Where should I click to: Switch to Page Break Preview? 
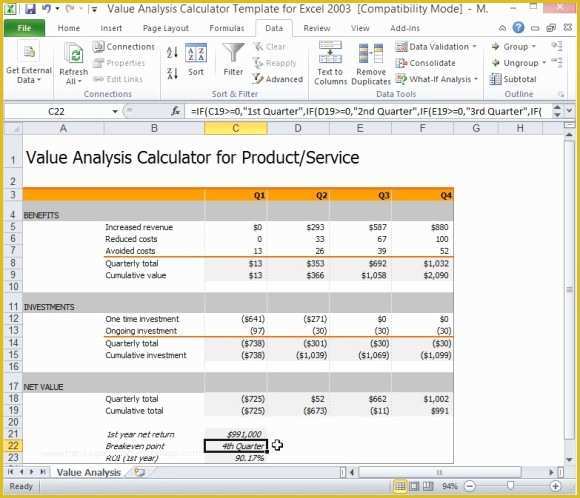[428, 486]
